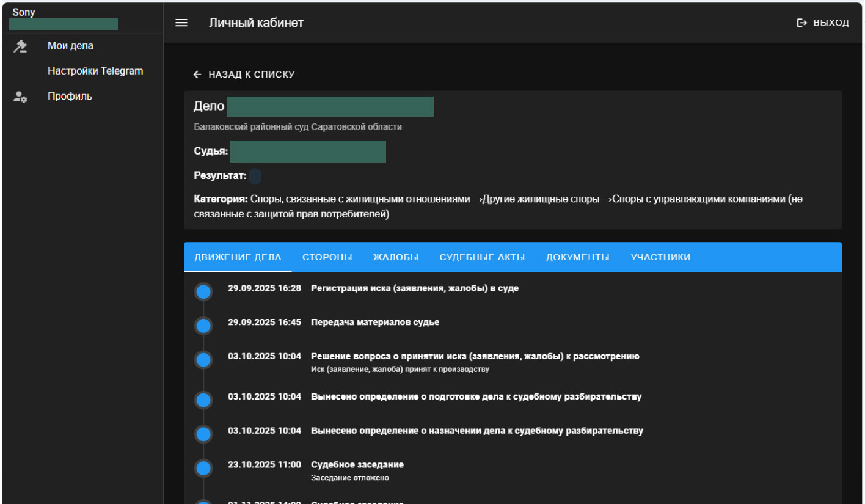The image size is (865, 504).
Task: Click 'Балаковский районный суд Саратовской области'
Action: 298,127
